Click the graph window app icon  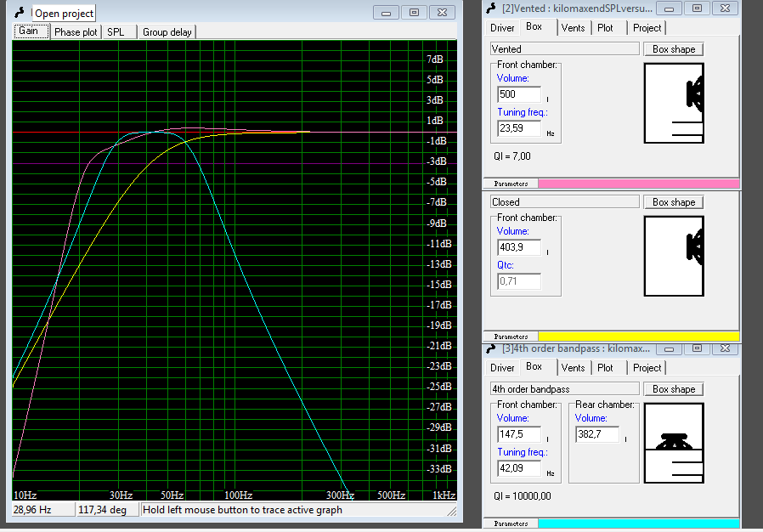(x=20, y=12)
